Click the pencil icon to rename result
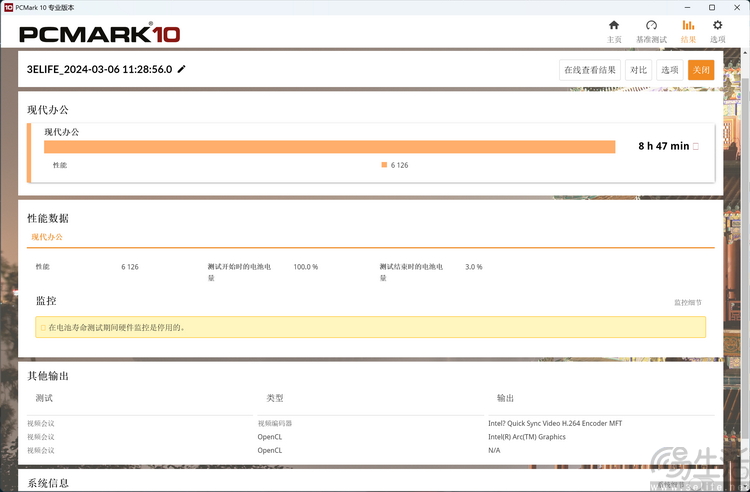Screen dimensions: 750x492 click(x=182, y=69)
